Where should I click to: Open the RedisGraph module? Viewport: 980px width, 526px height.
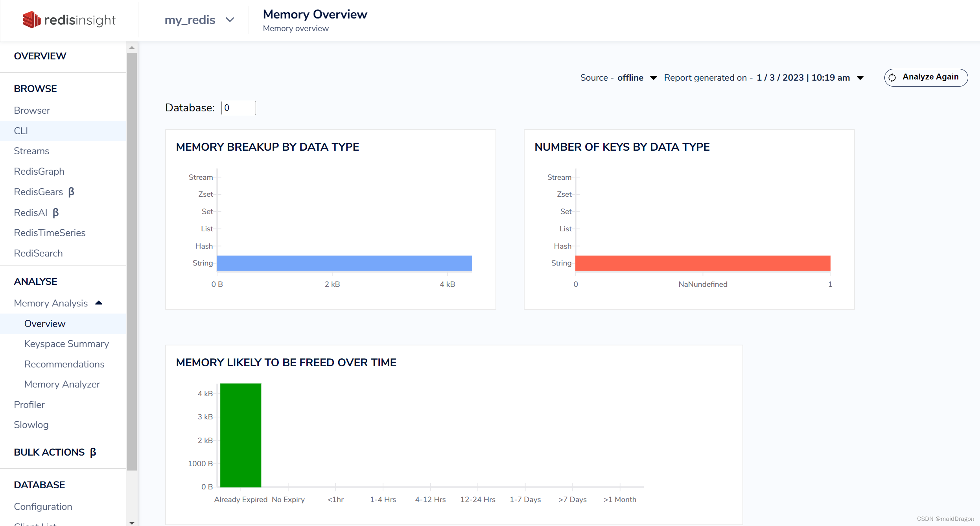click(39, 172)
